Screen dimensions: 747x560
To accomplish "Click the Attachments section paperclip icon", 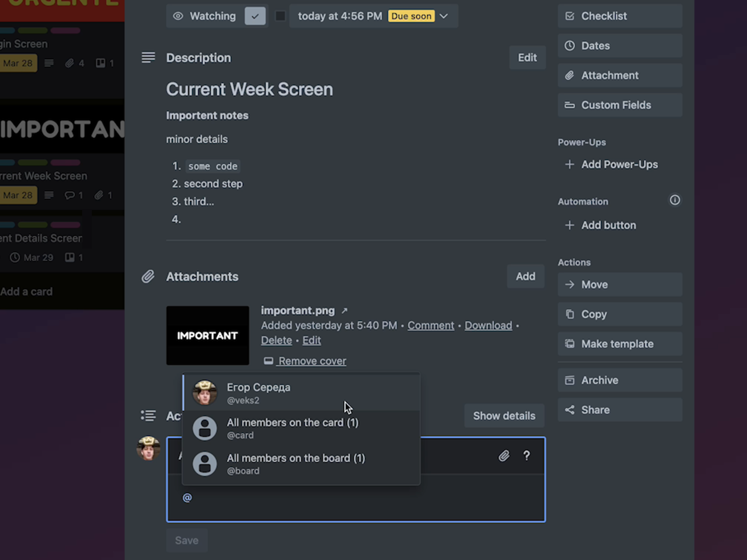I will click(148, 276).
